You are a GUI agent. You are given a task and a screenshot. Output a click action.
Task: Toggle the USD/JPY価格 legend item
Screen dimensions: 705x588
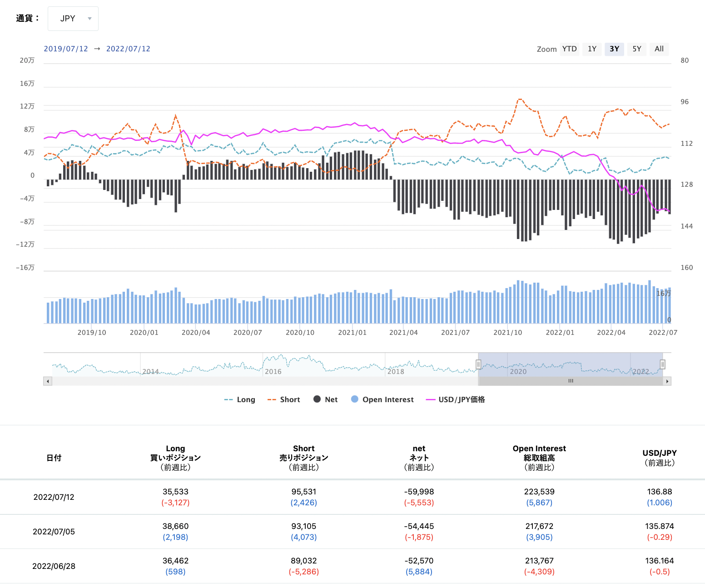tap(455, 399)
